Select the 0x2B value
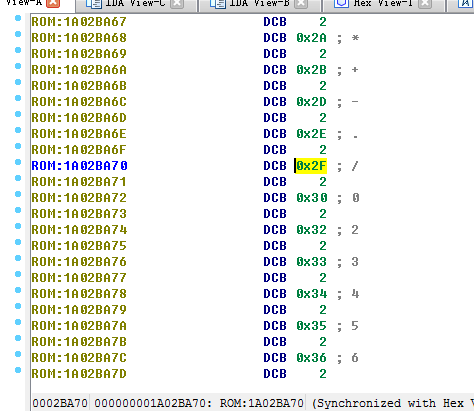 pyautogui.click(x=311, y=70)
